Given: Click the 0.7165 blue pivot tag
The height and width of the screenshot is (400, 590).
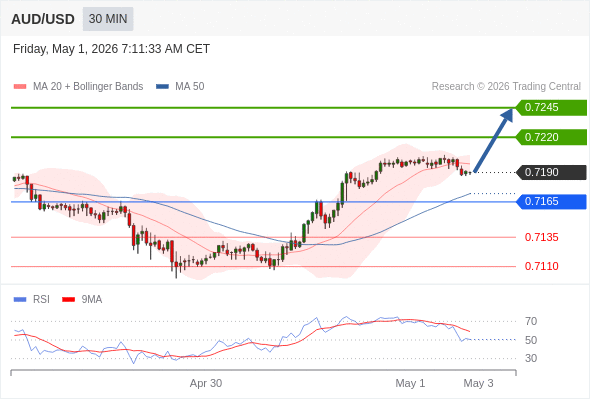Looking at the screenshot, I should coord(551,202).
